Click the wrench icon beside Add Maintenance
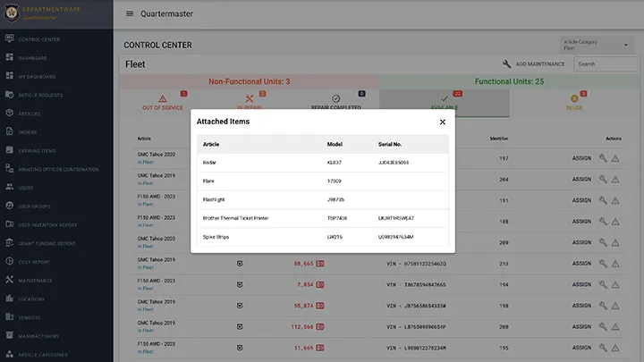This screenshot has height=362, width=644. point(507,64)
